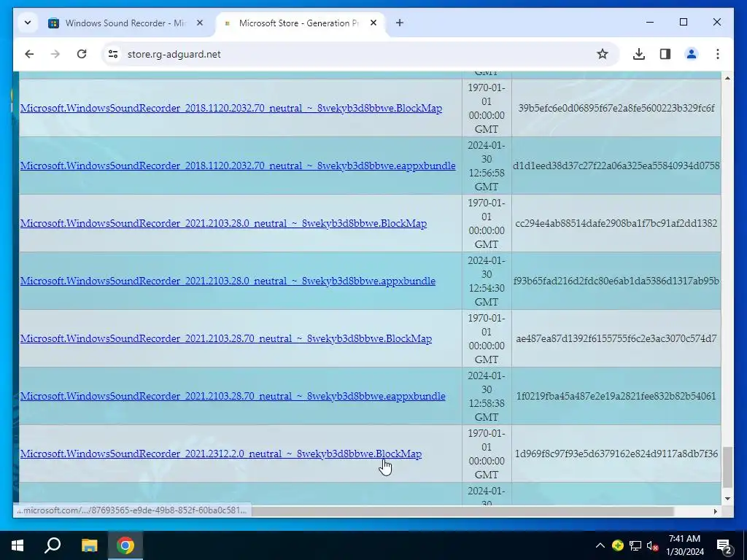Screen dimensions: 747x560
Task: Click the address bar URL store.rg-adguard.net
Action: 174,54
